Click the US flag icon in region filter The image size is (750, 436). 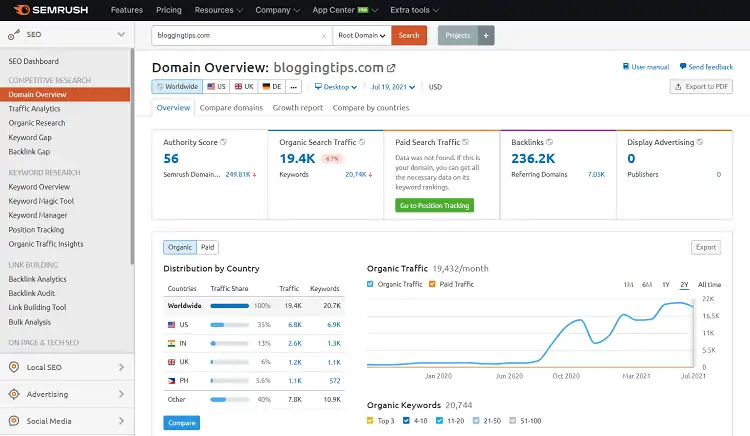click(211, 87)
